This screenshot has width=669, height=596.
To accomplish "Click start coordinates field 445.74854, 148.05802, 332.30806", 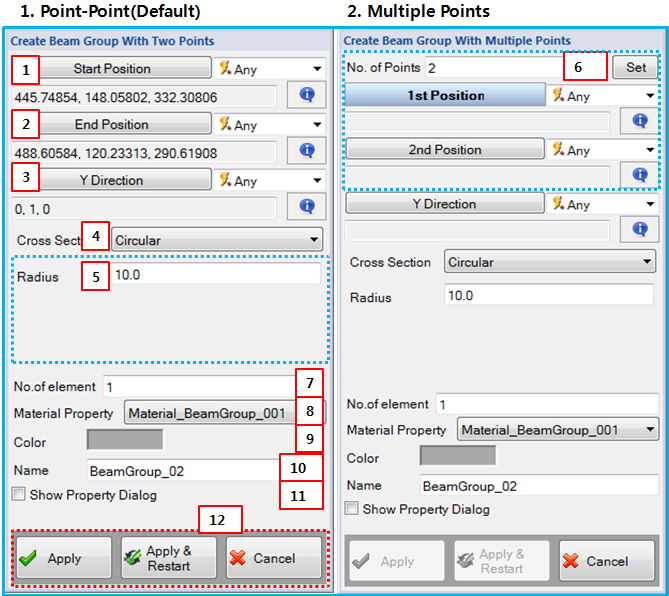I will pos(144,97).
